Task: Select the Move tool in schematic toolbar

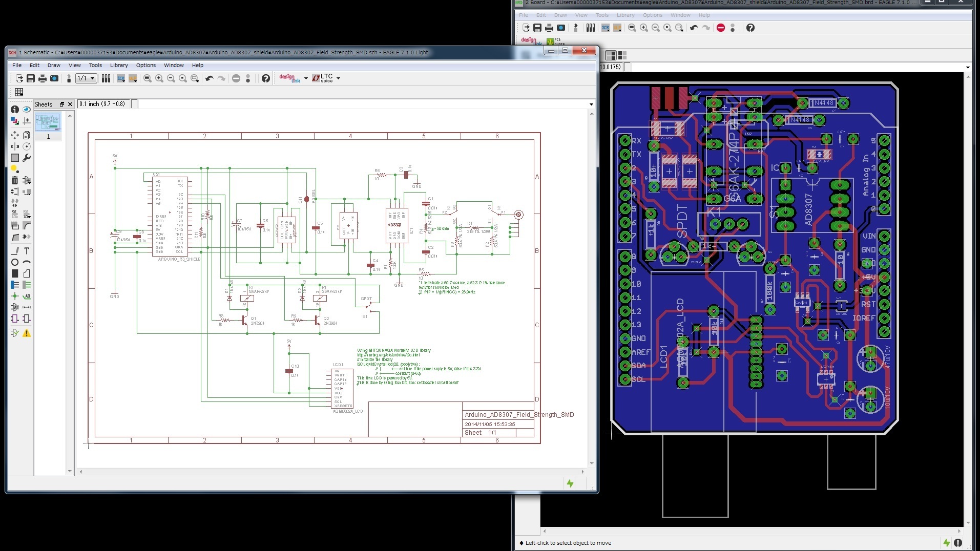Action: 15,136
